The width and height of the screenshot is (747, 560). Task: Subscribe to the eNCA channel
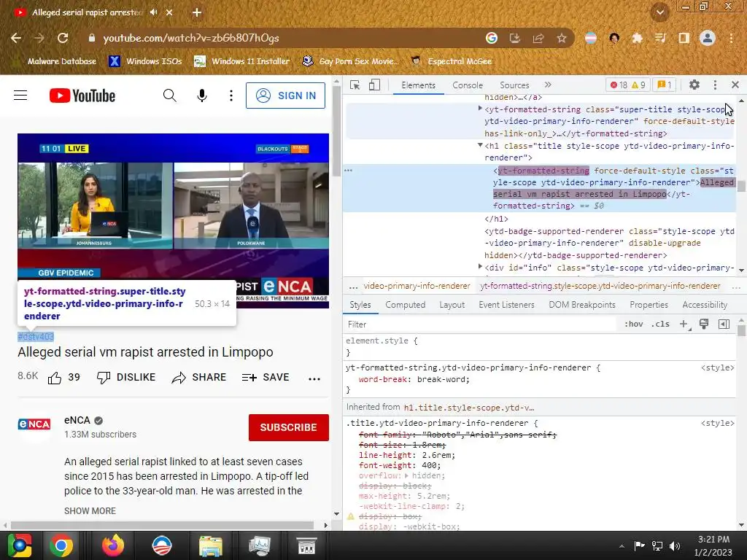click(x=289, y=427)
